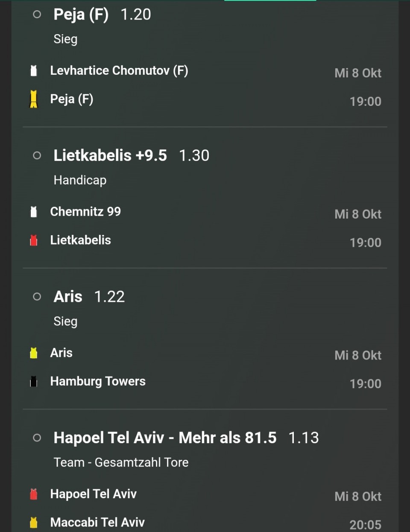
Task: Click the 1.22 odds for Aris
Action: (109, 297)
